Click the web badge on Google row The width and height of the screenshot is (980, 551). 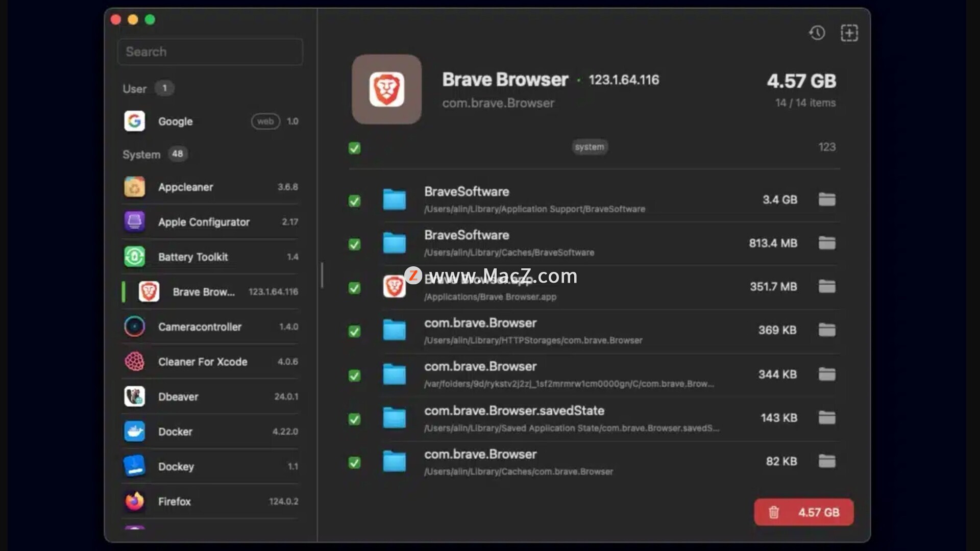(265, 121)
